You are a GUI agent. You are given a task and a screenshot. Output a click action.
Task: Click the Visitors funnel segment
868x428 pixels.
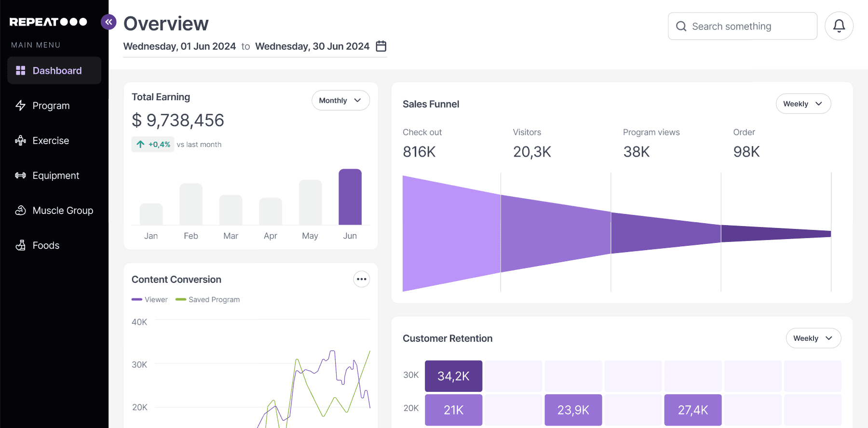pos(556,234)
